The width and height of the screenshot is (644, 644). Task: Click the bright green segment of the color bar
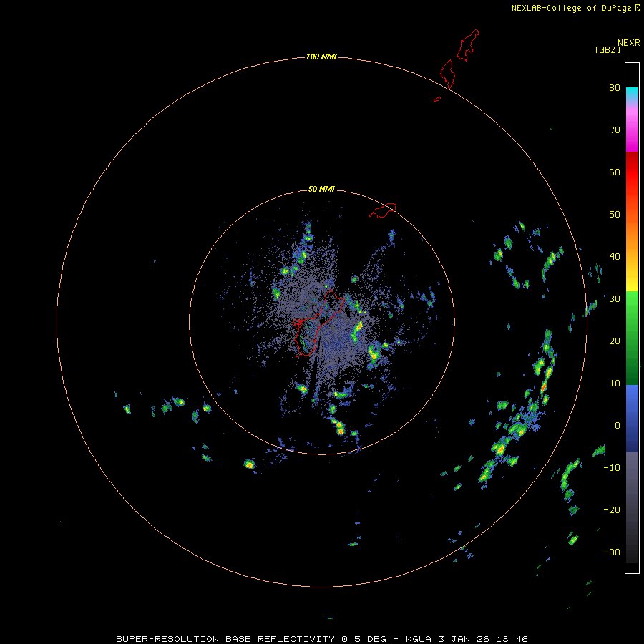[632, 306]
